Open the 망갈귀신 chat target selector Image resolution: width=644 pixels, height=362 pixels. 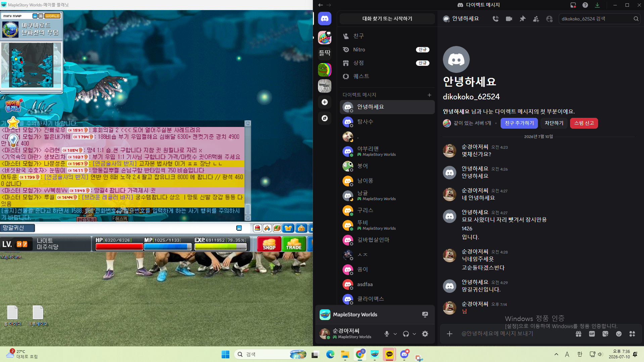(x=17, y=228)
